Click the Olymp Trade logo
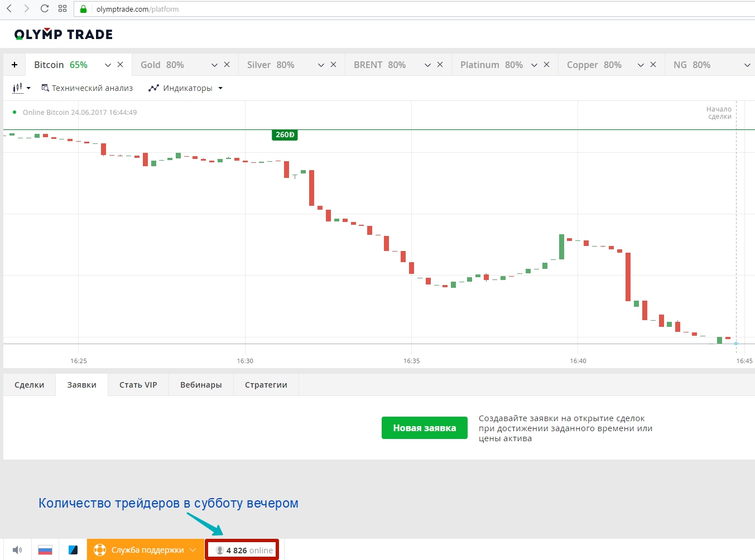 coord(64,35)
